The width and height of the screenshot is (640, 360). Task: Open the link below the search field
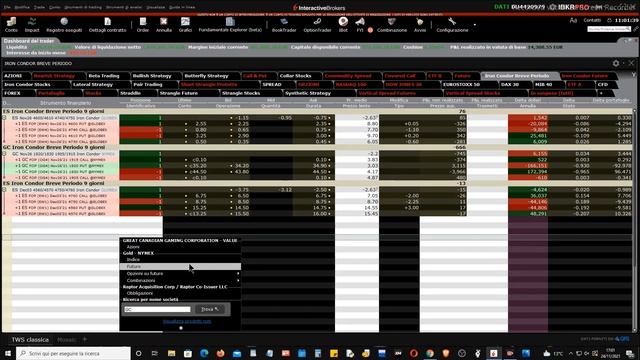coord(187,322)
